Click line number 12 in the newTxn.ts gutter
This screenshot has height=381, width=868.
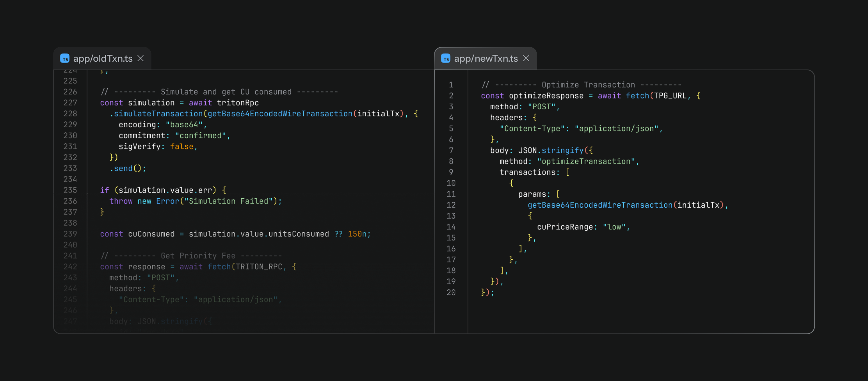point(451,205)
